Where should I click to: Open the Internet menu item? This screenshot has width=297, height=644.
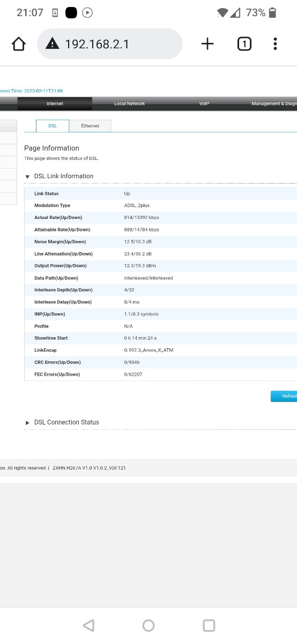(55, 104)
